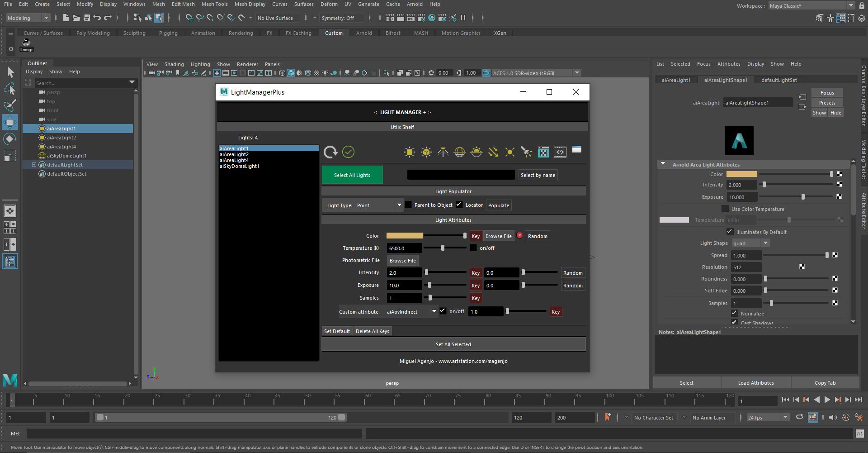Create a point light in LightManagerPlus
The height and width of the screenshot is (453, 868).
[509, 152]
